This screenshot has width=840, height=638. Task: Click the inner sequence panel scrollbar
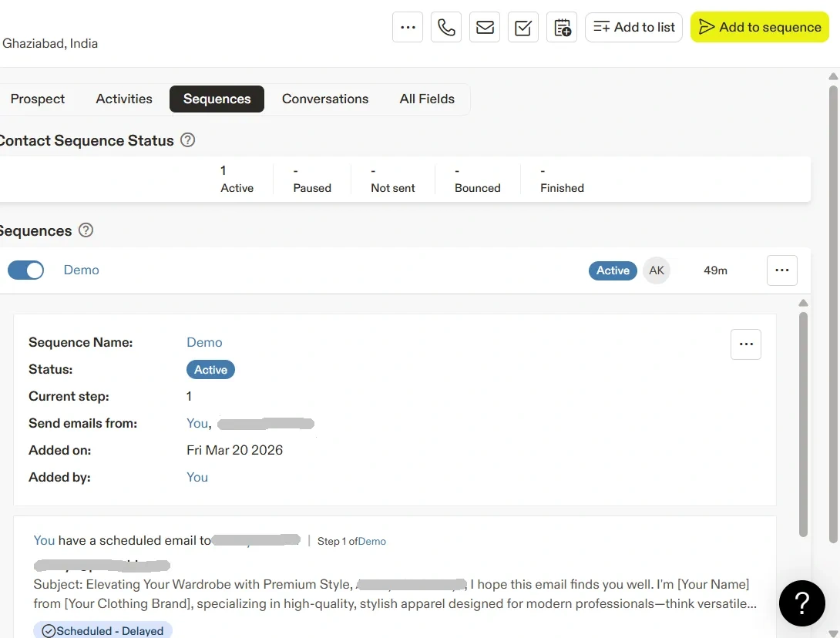[803, 424]
